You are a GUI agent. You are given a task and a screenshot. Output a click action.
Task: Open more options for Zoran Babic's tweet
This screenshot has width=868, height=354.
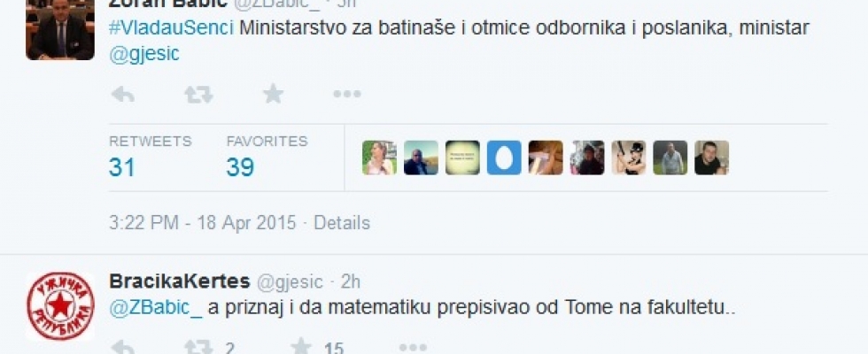(346, 94)
